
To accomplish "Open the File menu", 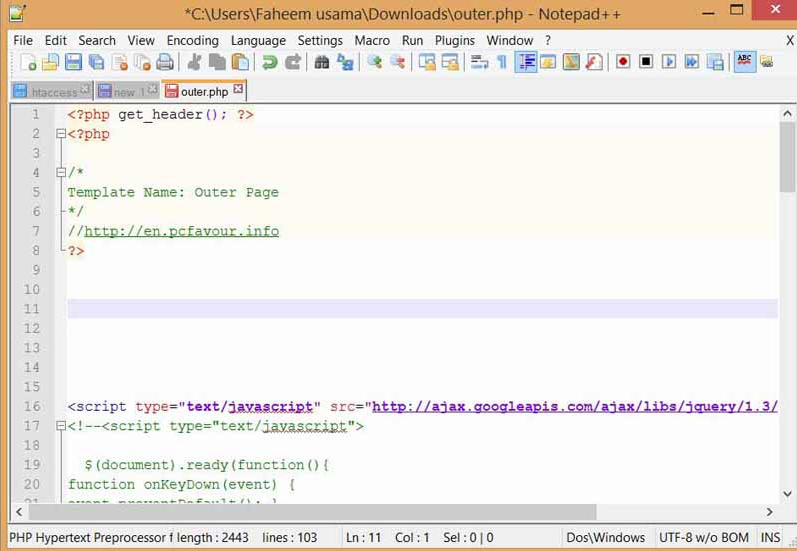I will pyautogui.click(x=23, y=40).
